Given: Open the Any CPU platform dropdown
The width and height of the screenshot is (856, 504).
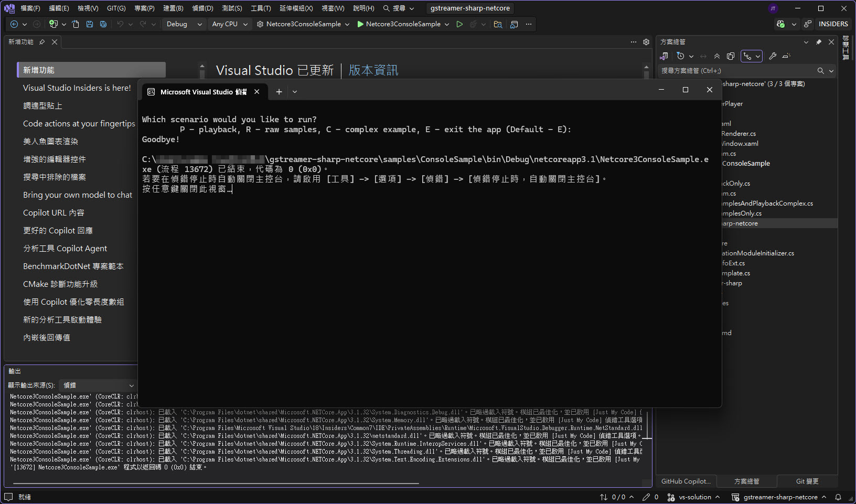Looking at the screenshot, I should click(229, 24).
